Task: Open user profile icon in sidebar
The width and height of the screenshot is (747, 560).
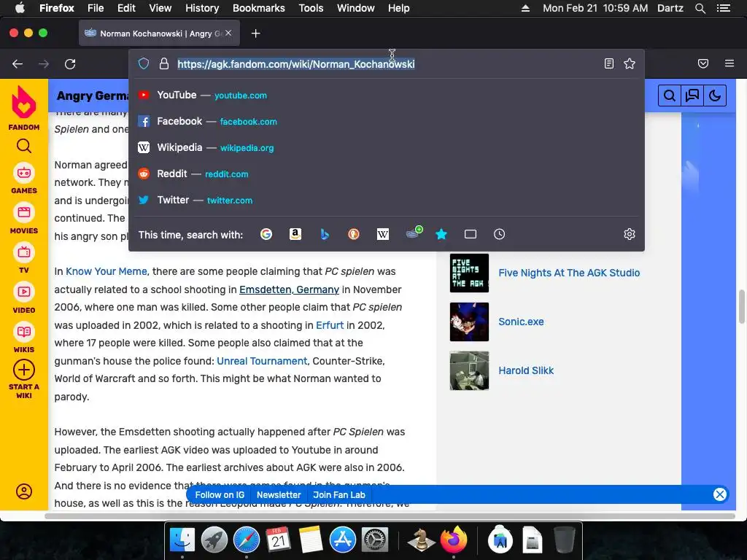Action: click(x=24, y=491)
